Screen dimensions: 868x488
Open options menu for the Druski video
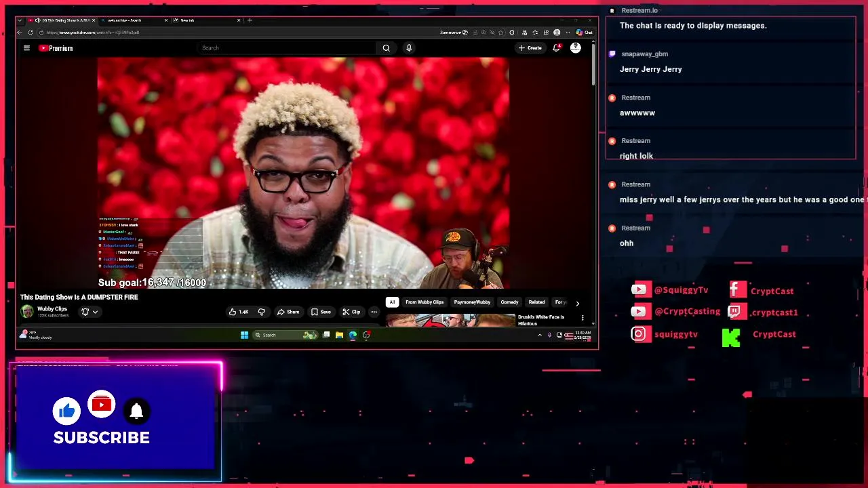tap(582, 318)
